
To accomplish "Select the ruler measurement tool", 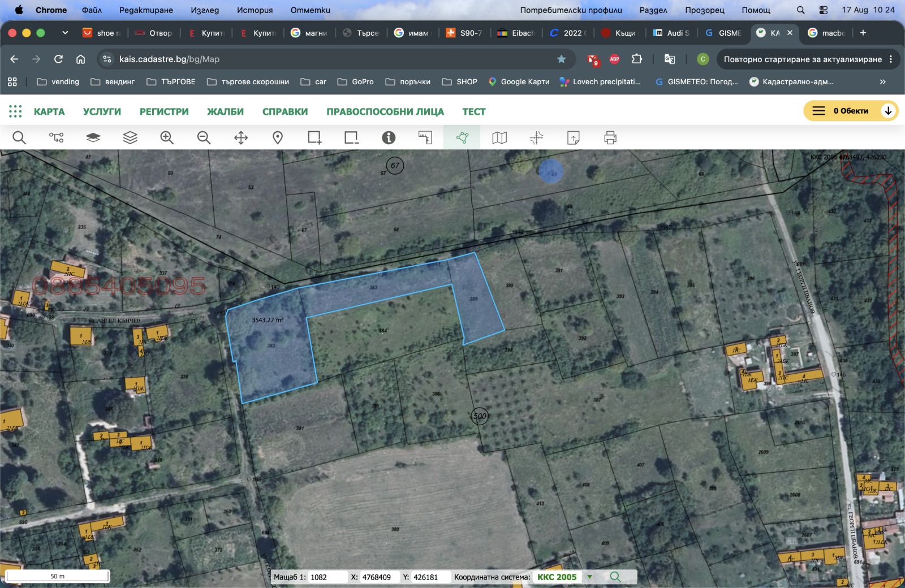I will [425, 137].
